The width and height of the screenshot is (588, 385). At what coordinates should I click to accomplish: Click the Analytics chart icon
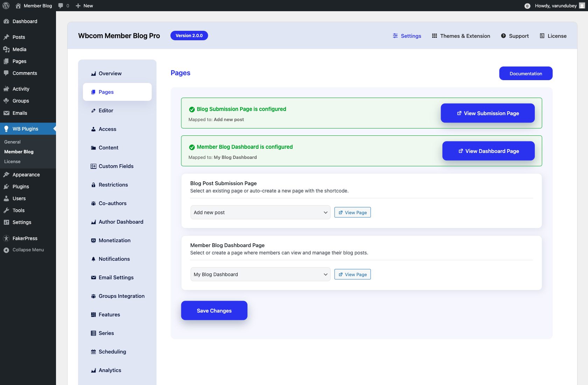pos(93,370)
